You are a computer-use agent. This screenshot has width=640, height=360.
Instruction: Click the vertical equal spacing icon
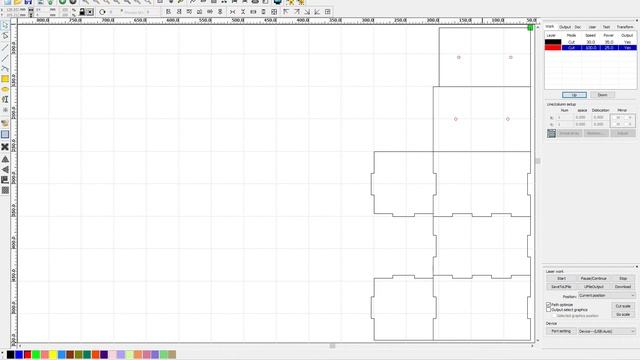[x=243, y=12]
